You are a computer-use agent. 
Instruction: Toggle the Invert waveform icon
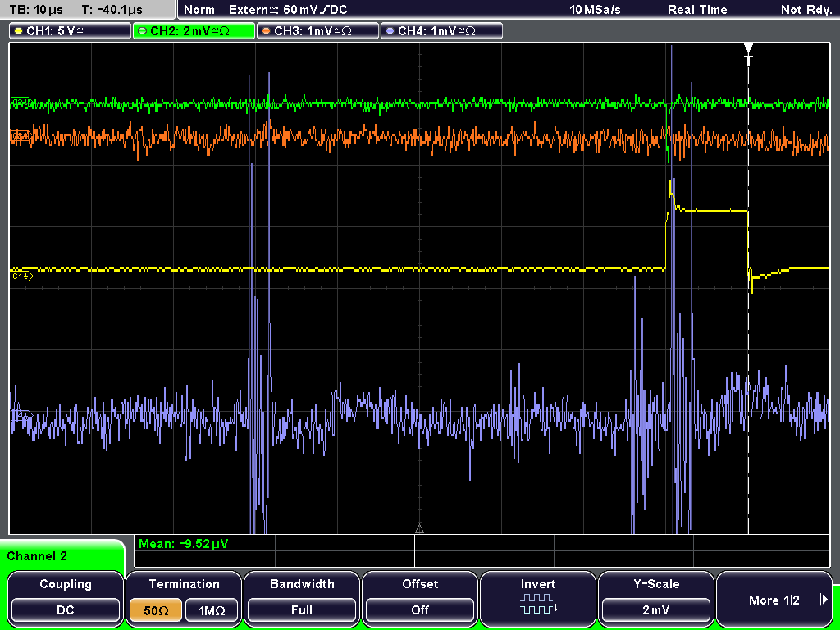point(538,603)
